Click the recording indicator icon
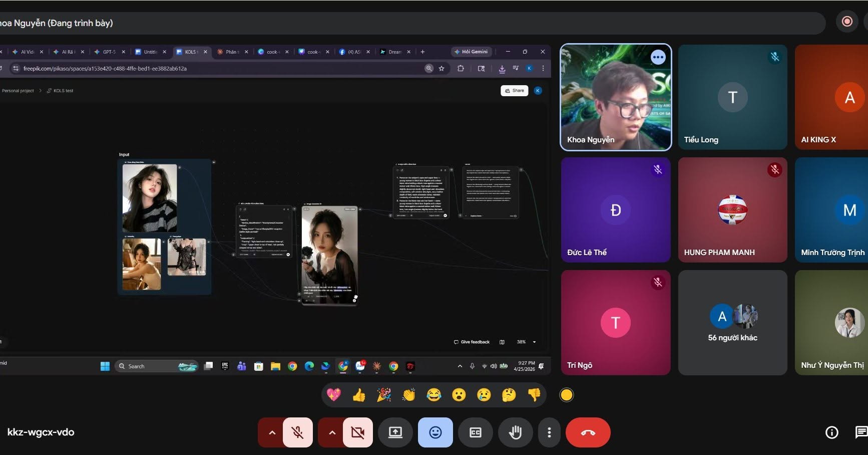The image size is (868, 455). [847, 22]
